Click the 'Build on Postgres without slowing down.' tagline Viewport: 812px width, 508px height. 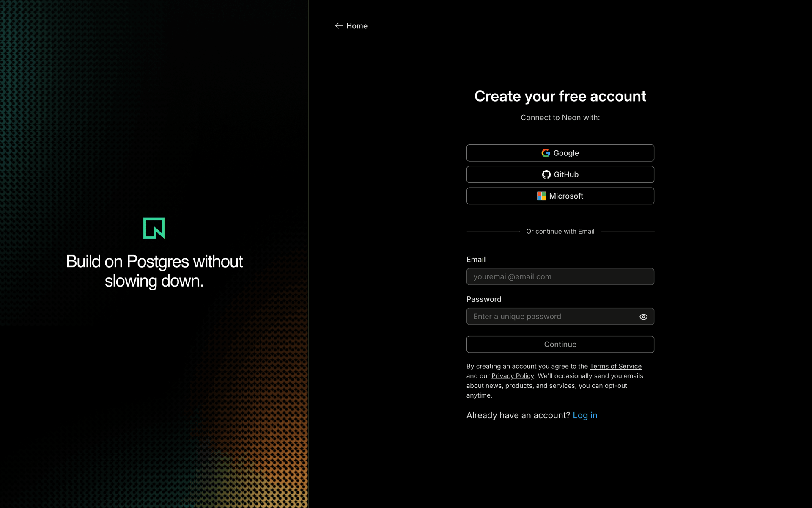154,271
